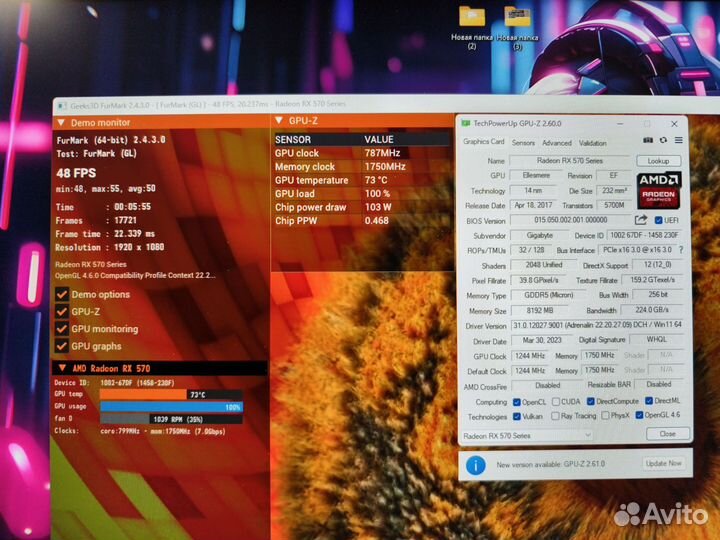Viewport: 720px width, 540px height.
Task: Open the Radeon RX 570 Series GPU dropdown
Action: click(527, 435)
